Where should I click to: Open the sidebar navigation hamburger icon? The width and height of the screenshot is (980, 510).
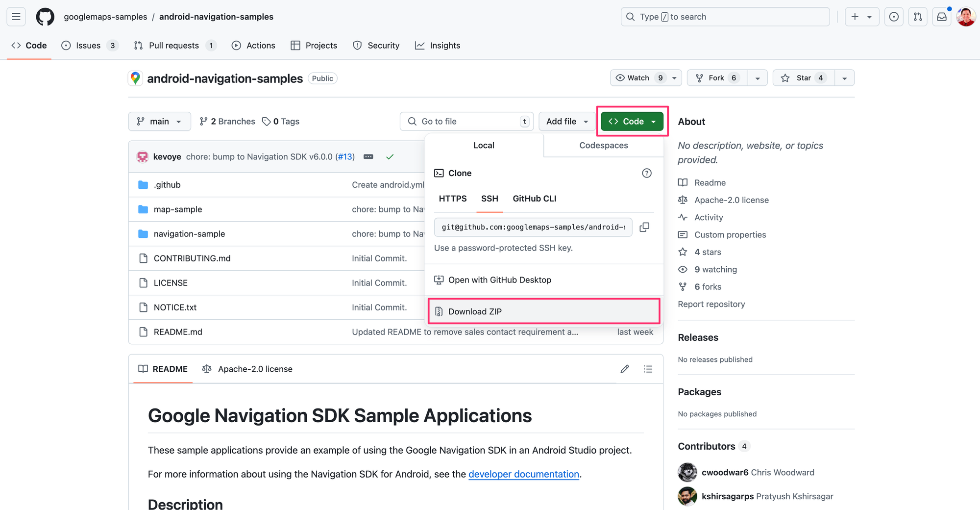(16, 16)
